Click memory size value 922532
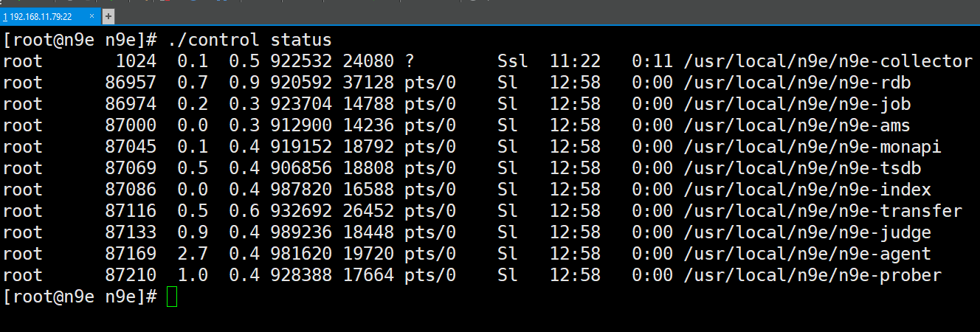Screen dimensions: 980x332 pyautogui.click(x=301, y=61)
